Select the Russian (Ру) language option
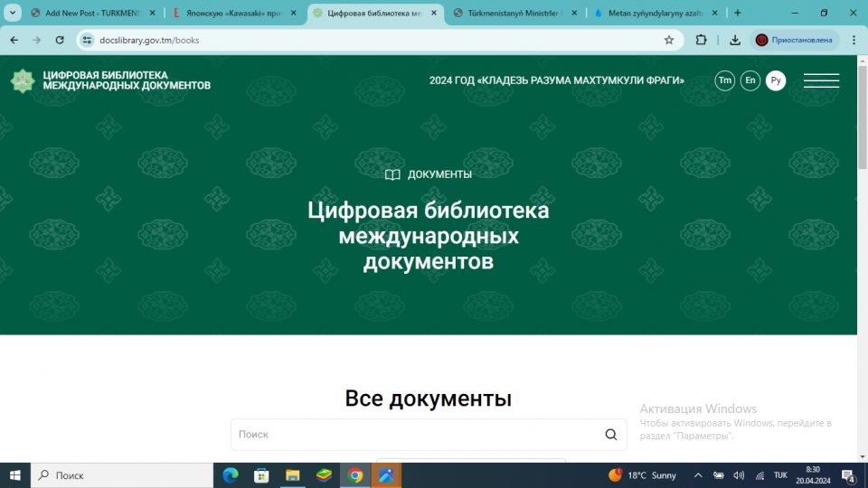The height and width of the screenshot is (488, 868). 776,80
